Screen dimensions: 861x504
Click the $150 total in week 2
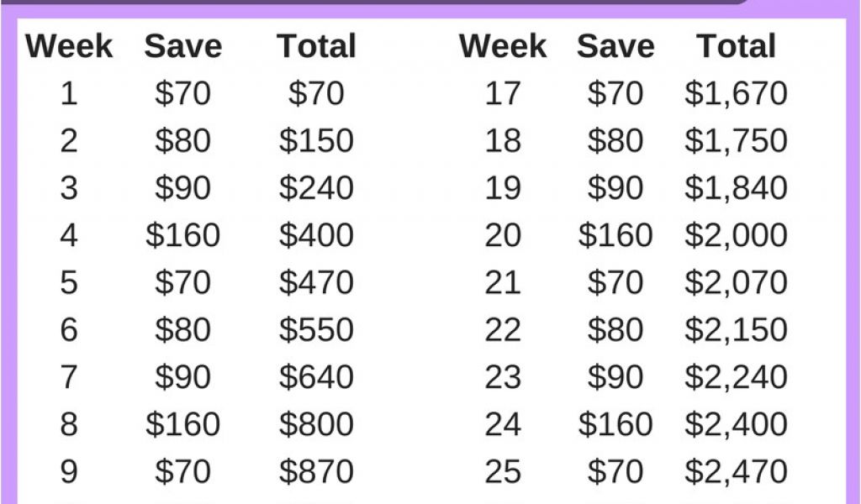tap(316, 140)
